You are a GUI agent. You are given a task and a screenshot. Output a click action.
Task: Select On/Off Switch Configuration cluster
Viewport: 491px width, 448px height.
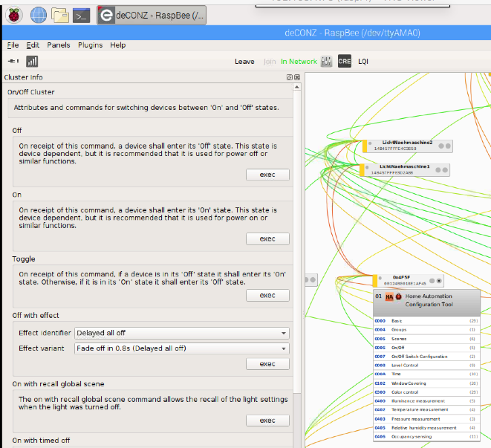click(x=426, y=357)
